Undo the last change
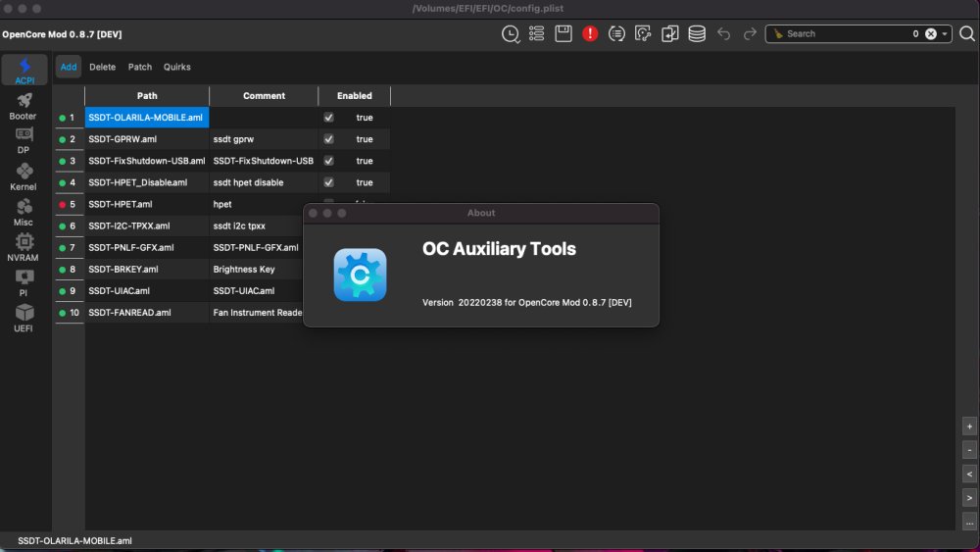This screenshot has width=980, height=552. [x=724, y=33]
